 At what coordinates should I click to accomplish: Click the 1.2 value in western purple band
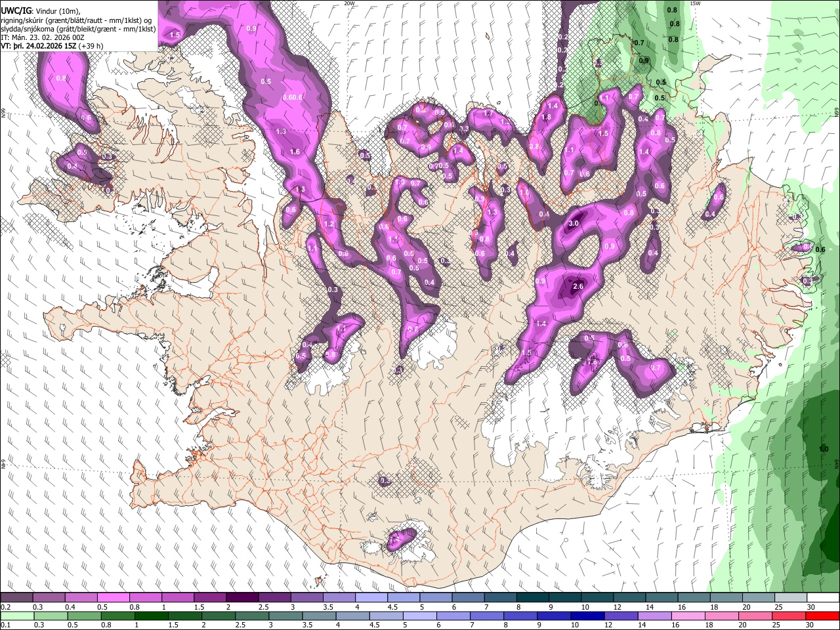(329, 224)
